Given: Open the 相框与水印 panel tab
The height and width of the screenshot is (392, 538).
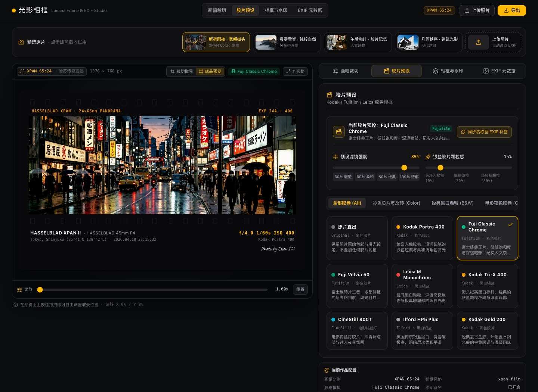Looking at the screenshot, I should 448,71.
